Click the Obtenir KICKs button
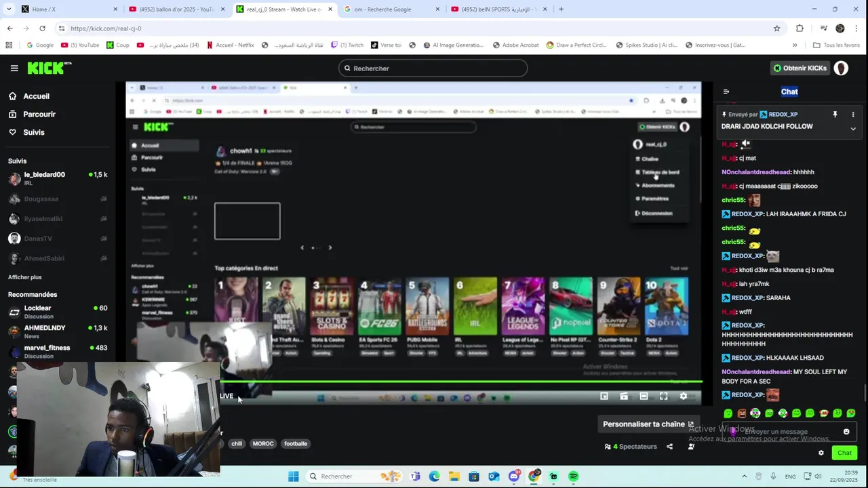868x488 pixels. [800, 68]
